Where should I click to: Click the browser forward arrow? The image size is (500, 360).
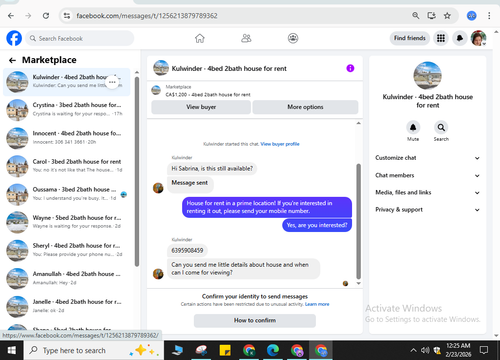[28, 16]
